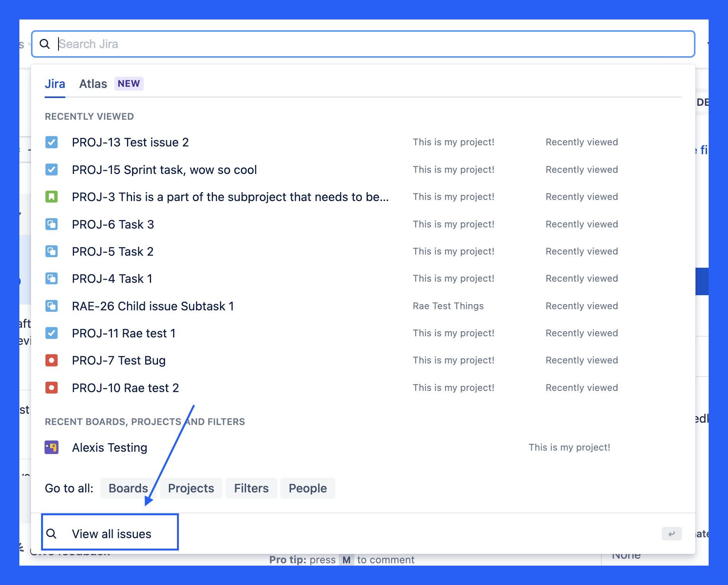Select View all issues

(x=112, y=534)
